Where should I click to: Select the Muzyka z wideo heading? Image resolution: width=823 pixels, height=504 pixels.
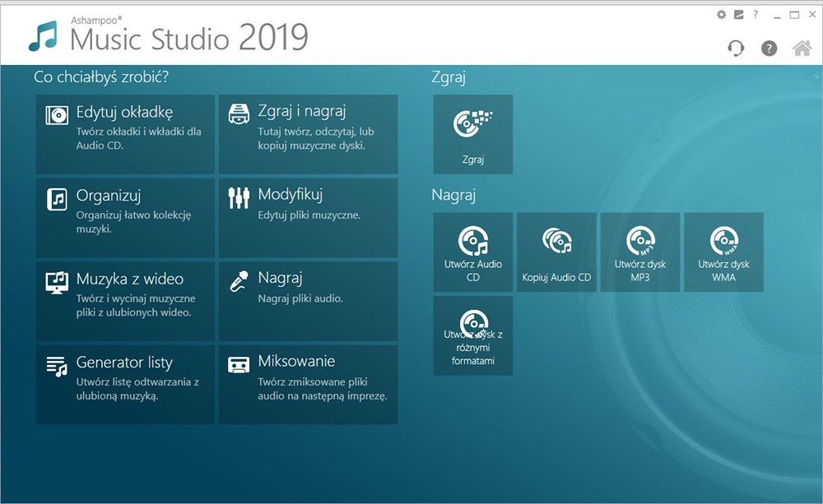(130, 279)
